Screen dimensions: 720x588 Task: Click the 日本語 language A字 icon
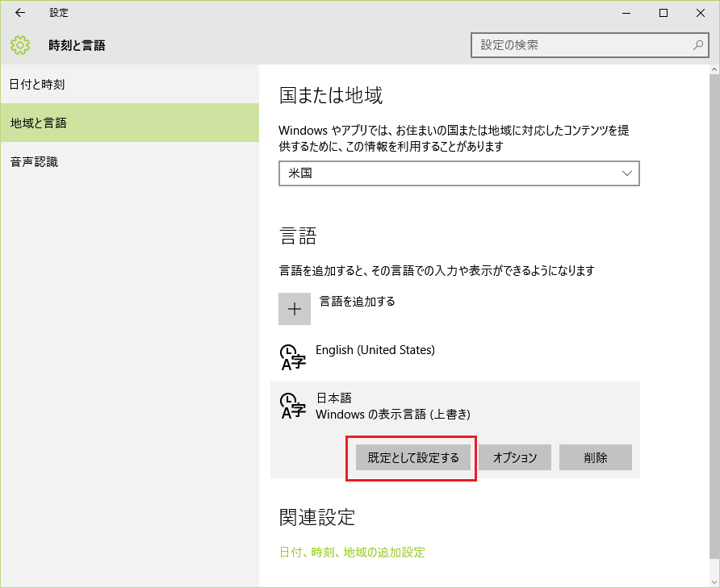tap(292, 406)
